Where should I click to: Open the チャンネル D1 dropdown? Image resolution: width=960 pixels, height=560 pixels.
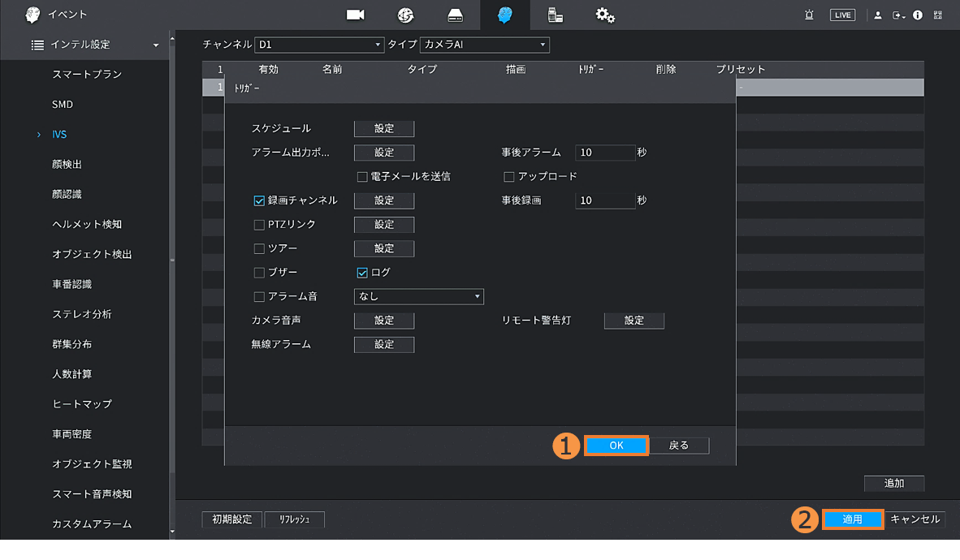(319, 45)
